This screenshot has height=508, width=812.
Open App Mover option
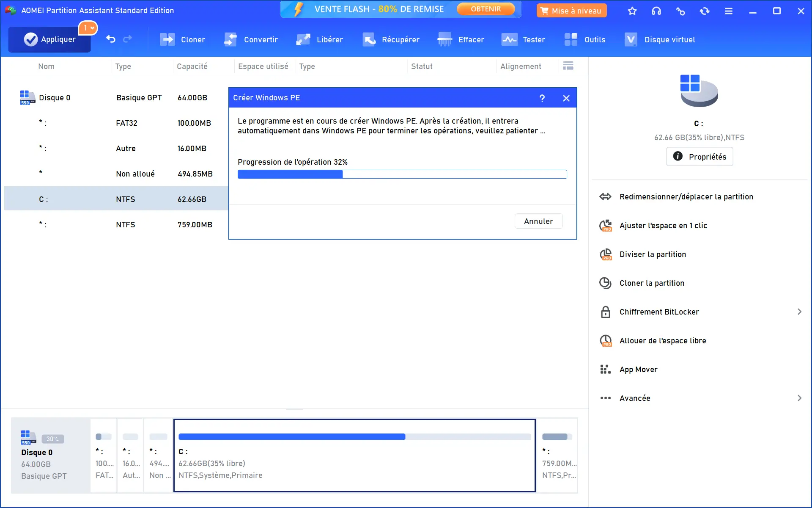pos(638,370)
